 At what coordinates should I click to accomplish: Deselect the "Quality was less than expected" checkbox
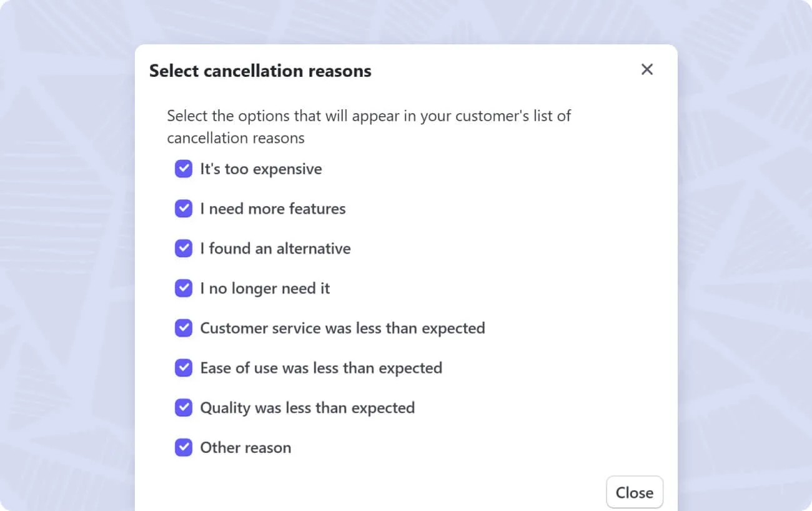184,408
